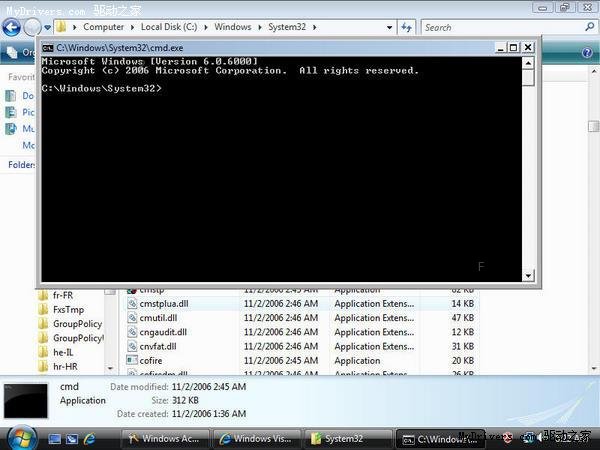Launch Internet Explorer from quick launch
The image size is (600, 450).
[x=90, y=439]
